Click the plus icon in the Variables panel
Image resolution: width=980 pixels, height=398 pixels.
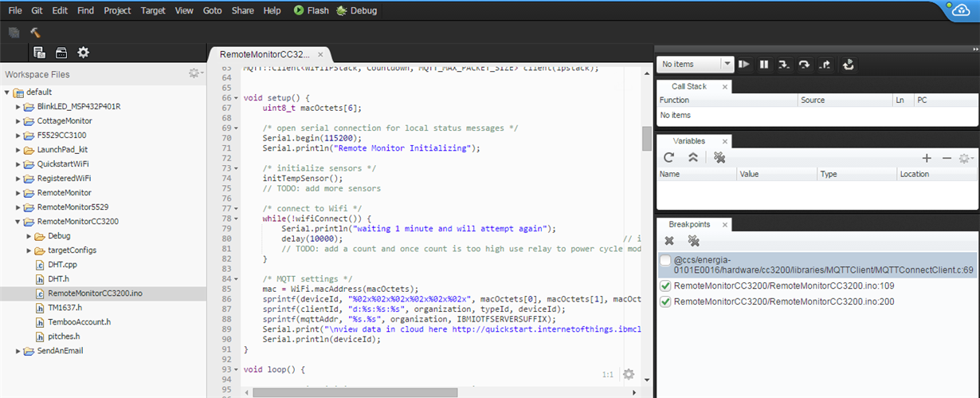pos(927,158)
